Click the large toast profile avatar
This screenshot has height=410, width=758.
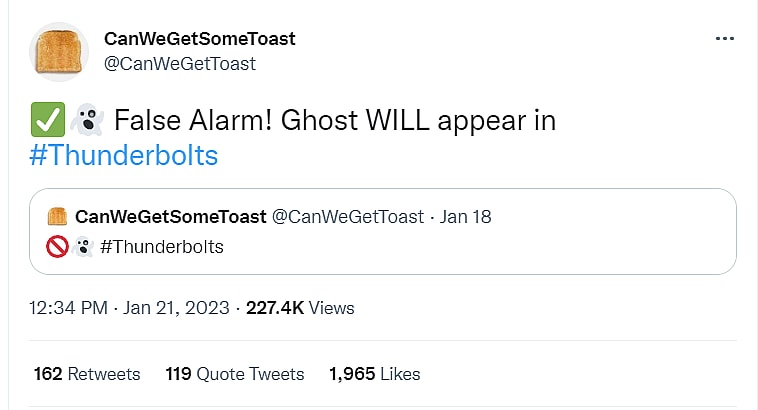tap(60, 51)
